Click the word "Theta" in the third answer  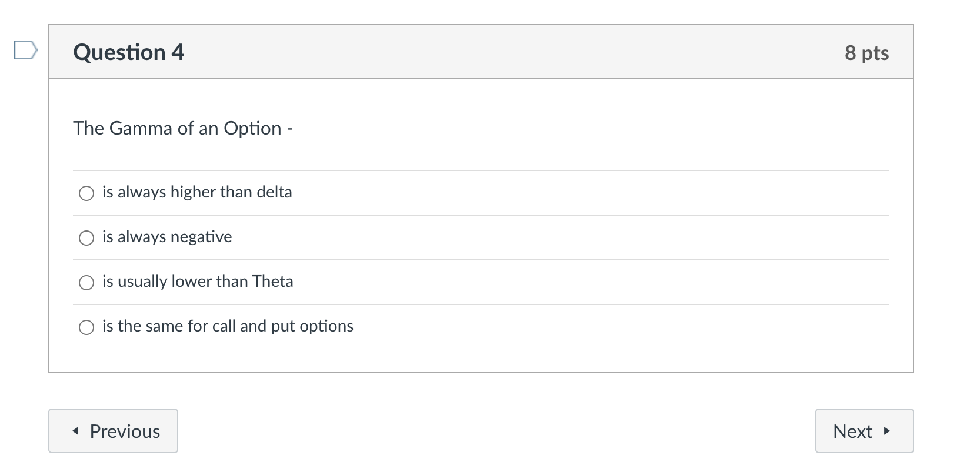click(272, 282)
